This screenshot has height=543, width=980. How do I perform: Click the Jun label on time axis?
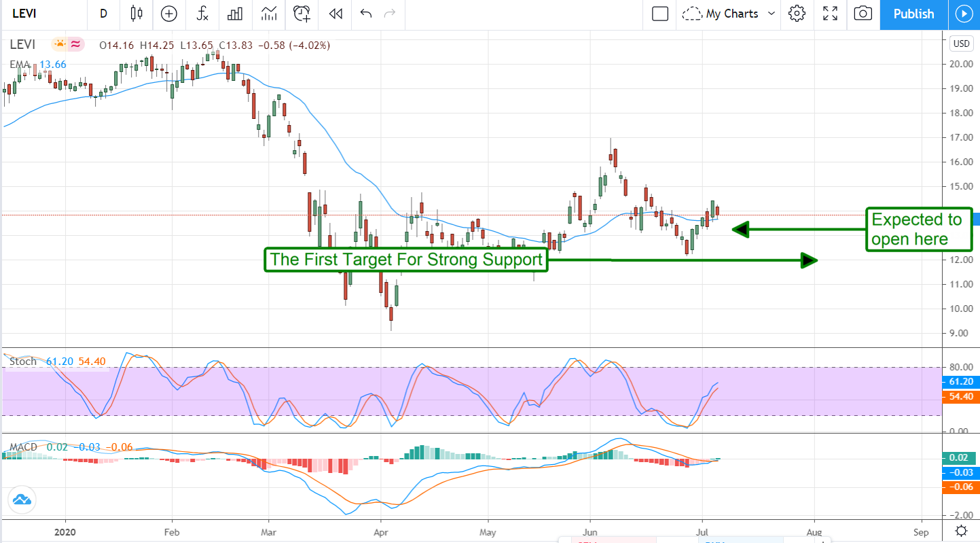pos(590,531)
